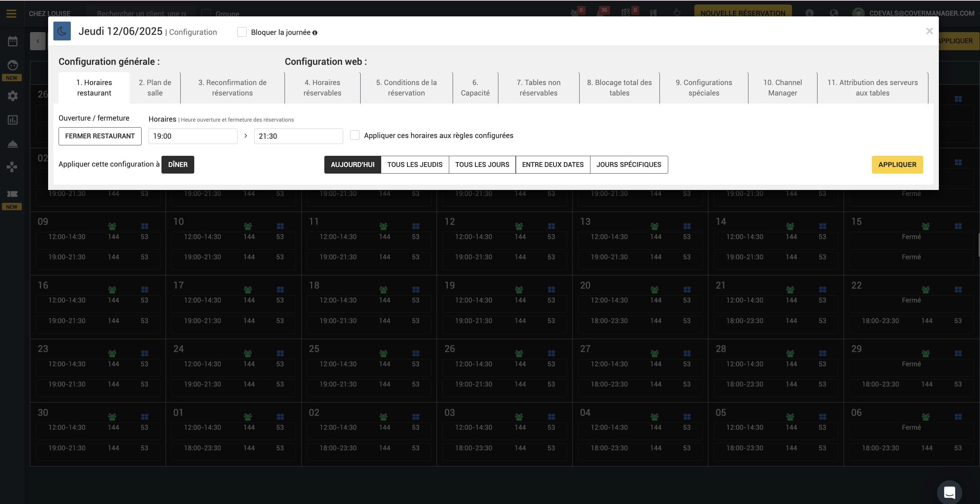Screen dimensions: 980x504
Task: Open the 2. Plan de salle tab
Action: click(x=155, y=88)
